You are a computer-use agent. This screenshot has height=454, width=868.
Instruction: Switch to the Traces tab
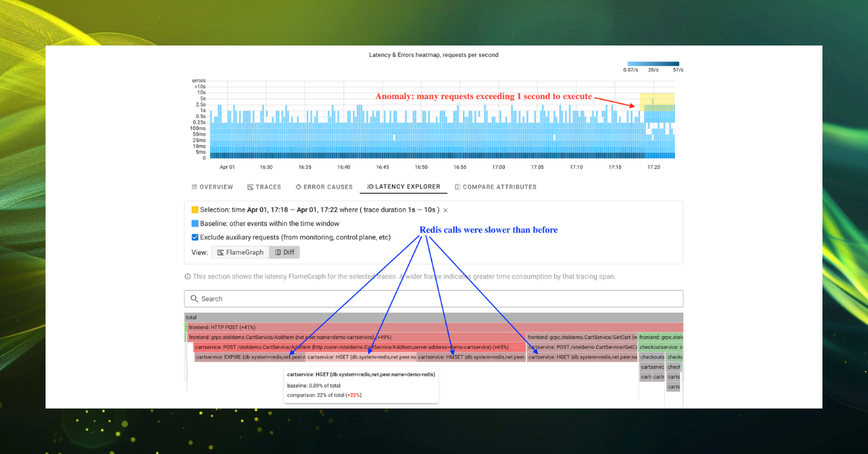263,187
